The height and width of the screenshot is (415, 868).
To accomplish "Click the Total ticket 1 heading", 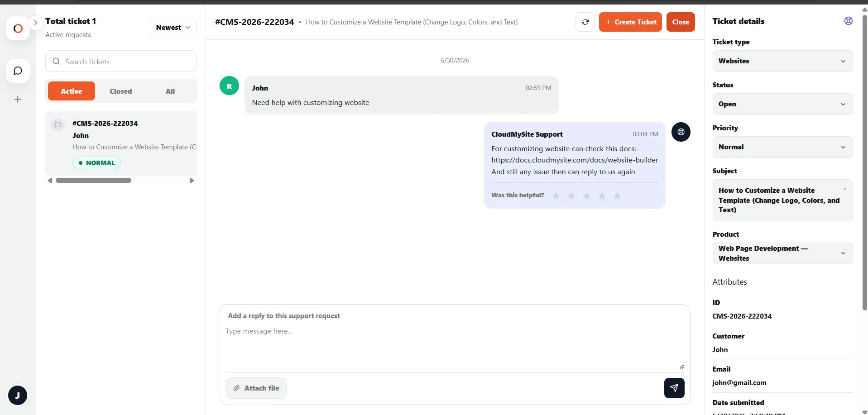I will coord(71,21).
